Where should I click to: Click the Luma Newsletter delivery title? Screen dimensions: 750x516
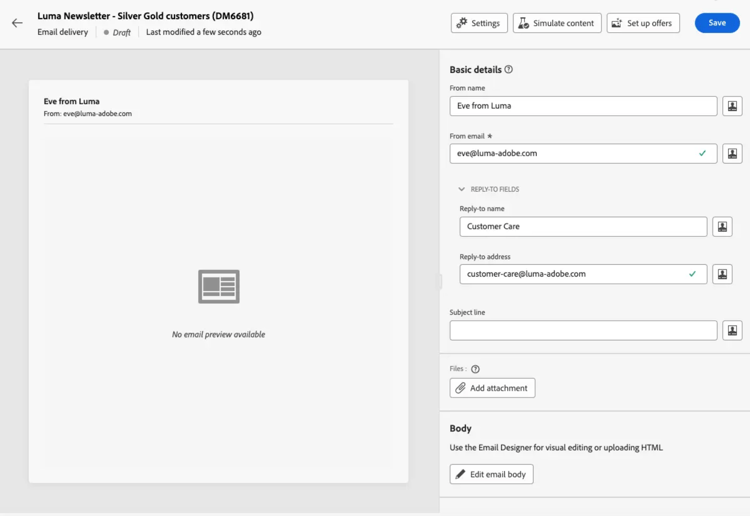coord(145,16)
